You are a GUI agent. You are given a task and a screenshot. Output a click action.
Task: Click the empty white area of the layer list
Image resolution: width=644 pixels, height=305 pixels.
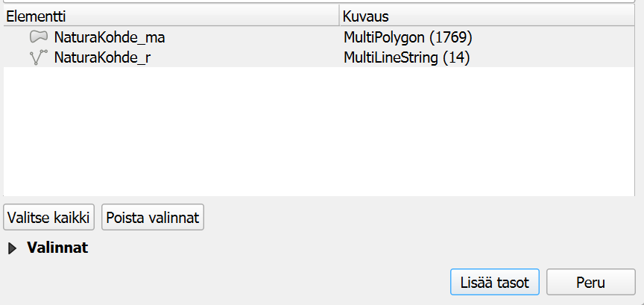tap(321, 134)
